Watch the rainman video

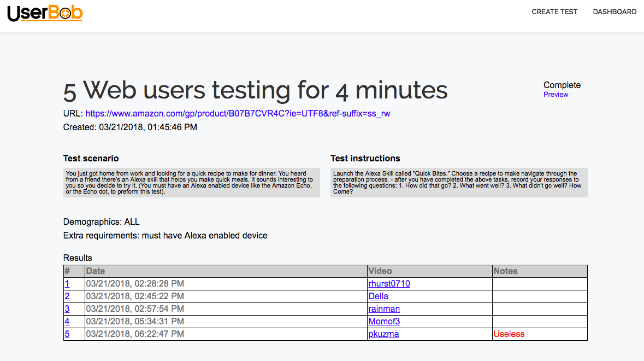coord(384,309)
